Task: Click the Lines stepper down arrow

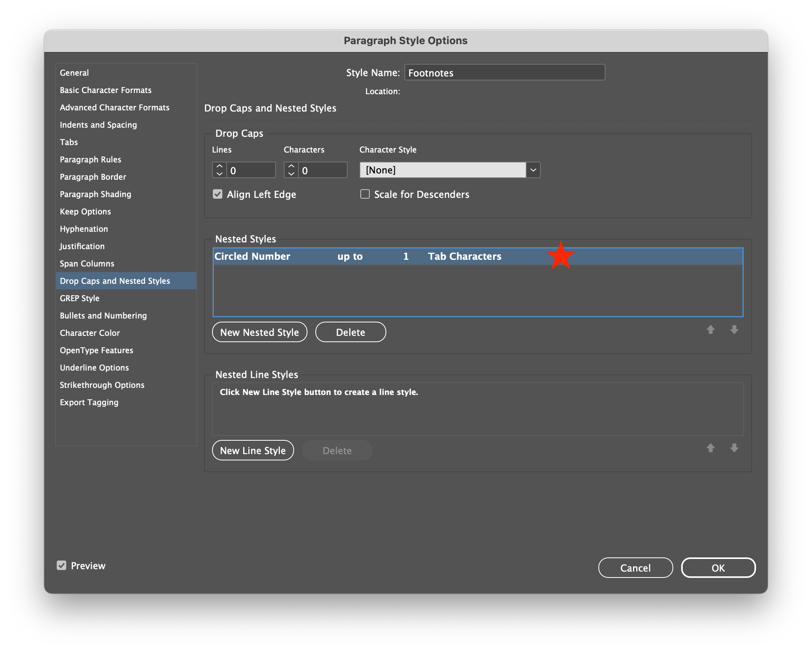Action: [x=219, y=174]
